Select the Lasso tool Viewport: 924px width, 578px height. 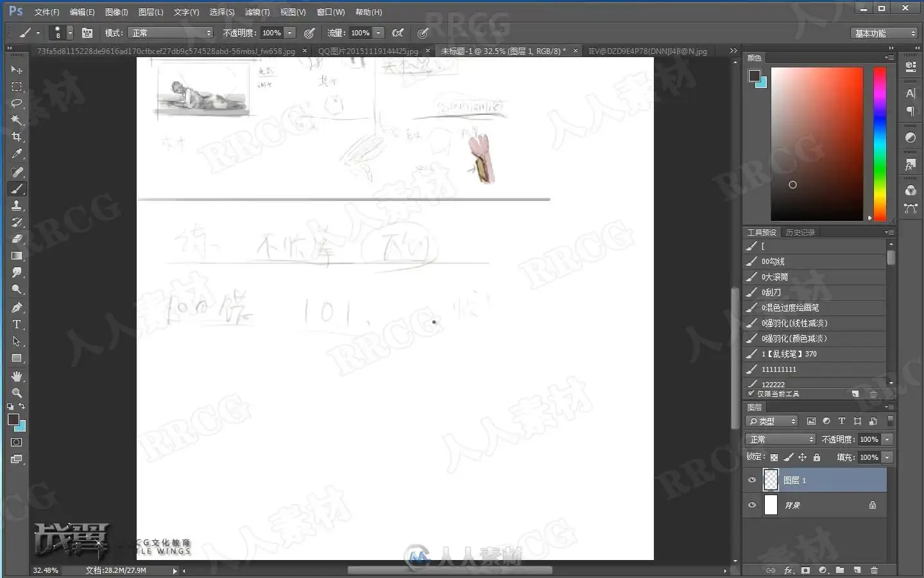(17, 103)
